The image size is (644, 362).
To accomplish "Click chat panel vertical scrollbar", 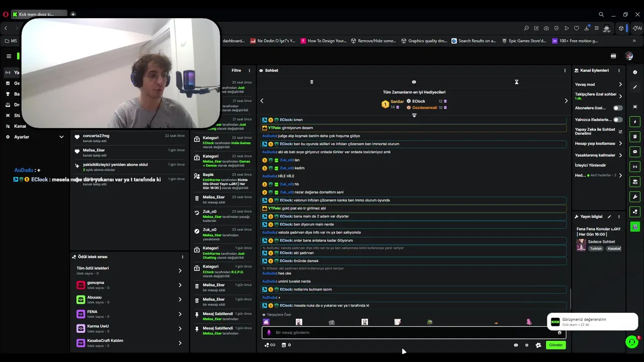I will 570,299.
